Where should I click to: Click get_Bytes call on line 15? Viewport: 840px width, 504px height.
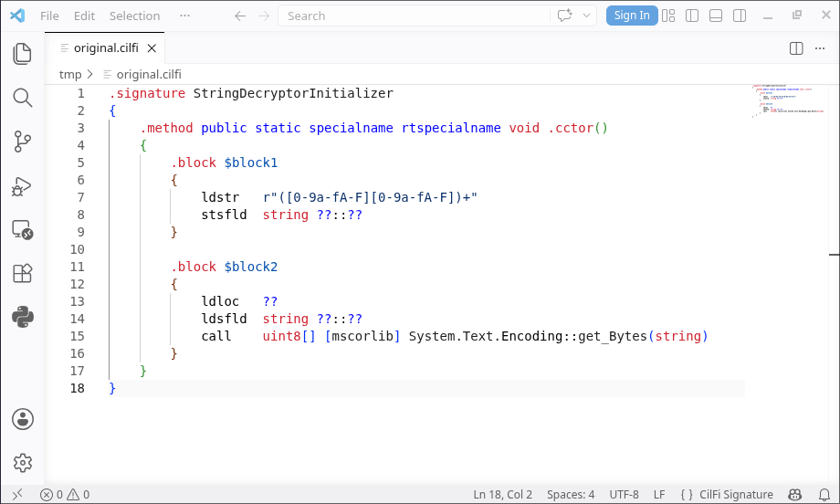coord(613,336)
